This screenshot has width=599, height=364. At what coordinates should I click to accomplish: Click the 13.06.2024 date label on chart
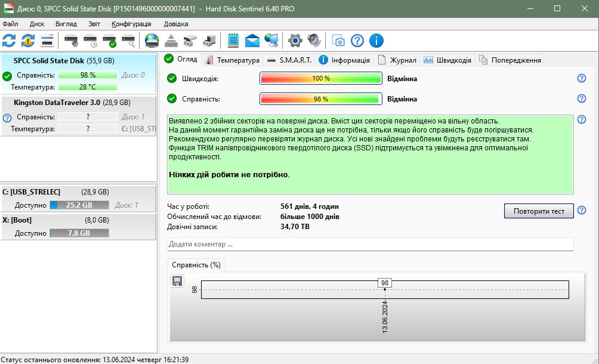tap(385, 317)
